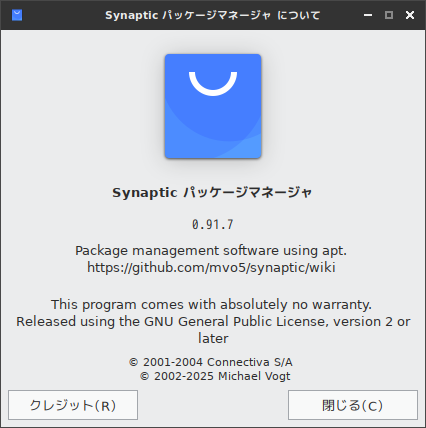
Task: Dismiss dialog using the 閉じる(C) button
Action: (x=353, y=405)
